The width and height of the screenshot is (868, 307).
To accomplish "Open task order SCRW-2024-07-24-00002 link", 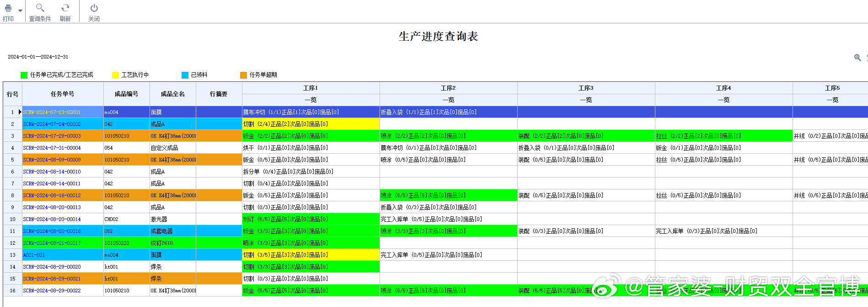I will [52, 124].
